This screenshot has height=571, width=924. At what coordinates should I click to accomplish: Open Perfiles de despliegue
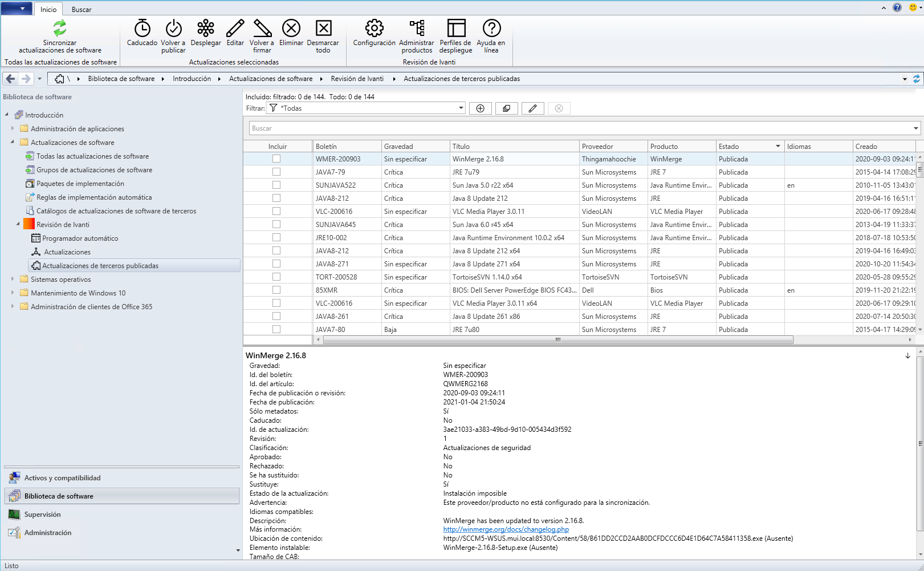[455, 29]
